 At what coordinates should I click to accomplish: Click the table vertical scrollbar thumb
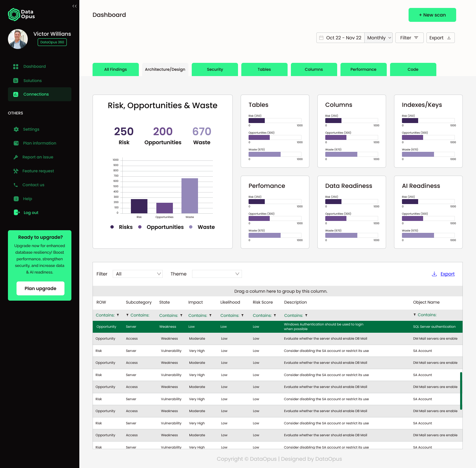461,391
